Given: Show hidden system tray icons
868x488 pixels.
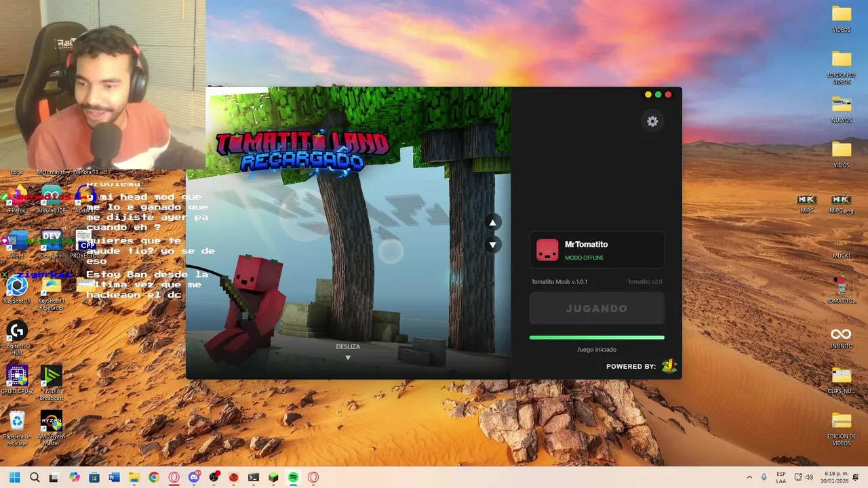Looking at the screenshot, I should [749, 477].
